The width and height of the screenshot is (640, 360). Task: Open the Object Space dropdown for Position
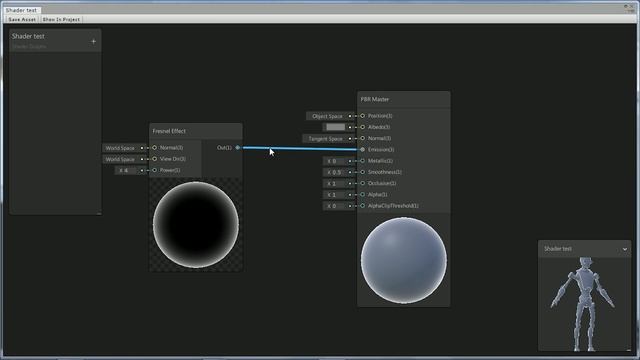327,116
